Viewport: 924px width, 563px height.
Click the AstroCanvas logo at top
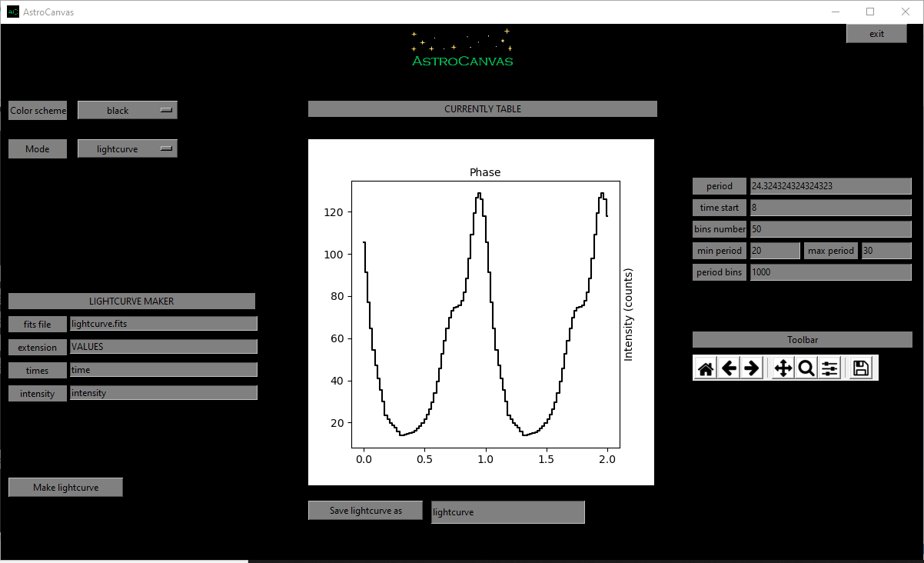462,48
